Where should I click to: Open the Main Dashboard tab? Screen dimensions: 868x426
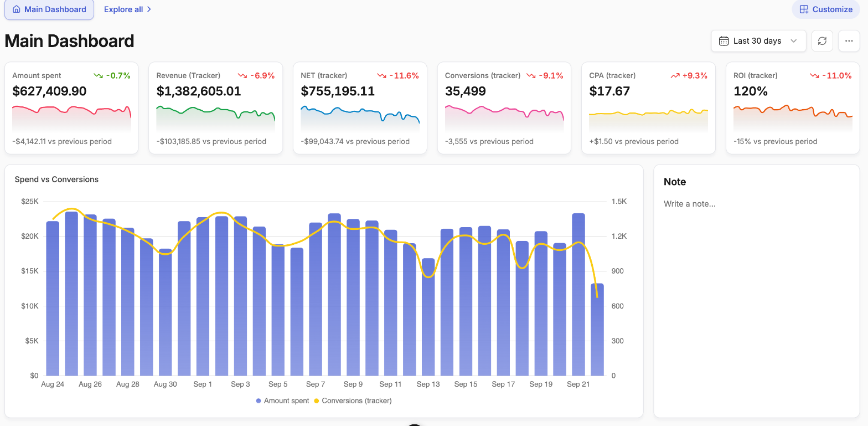[49, 9]
